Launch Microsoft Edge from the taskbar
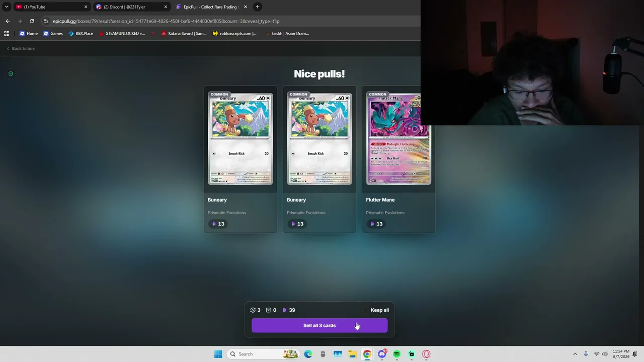 coord(308,354)
